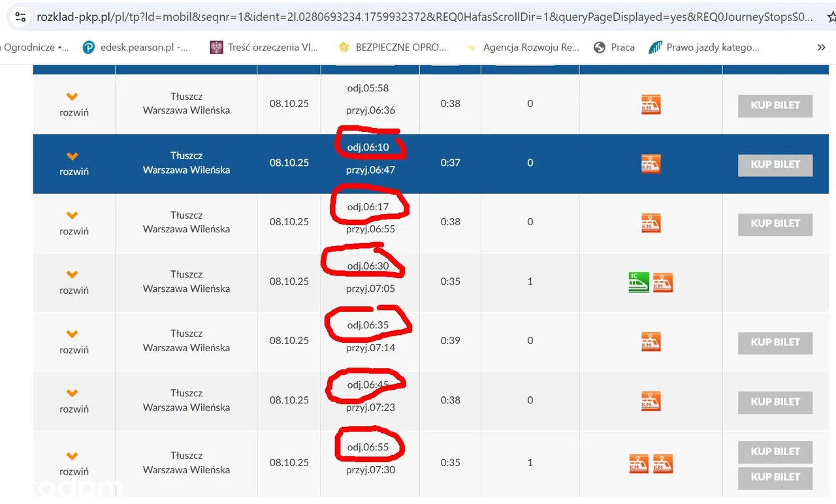Expand the 06:45 connection details

[73, 400]
